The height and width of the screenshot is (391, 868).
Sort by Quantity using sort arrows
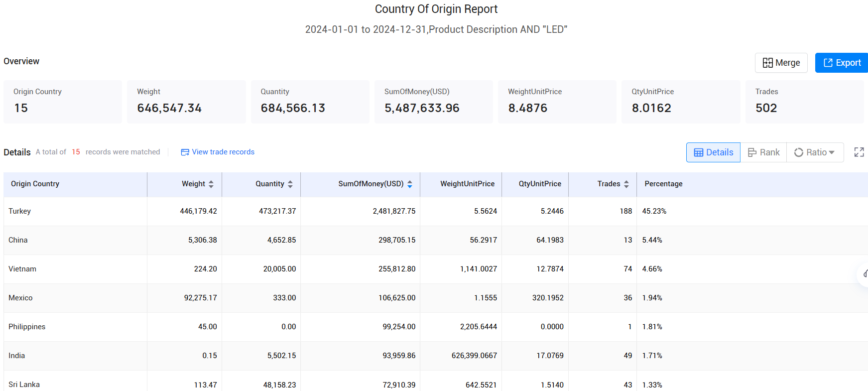(x=290, y=184)
